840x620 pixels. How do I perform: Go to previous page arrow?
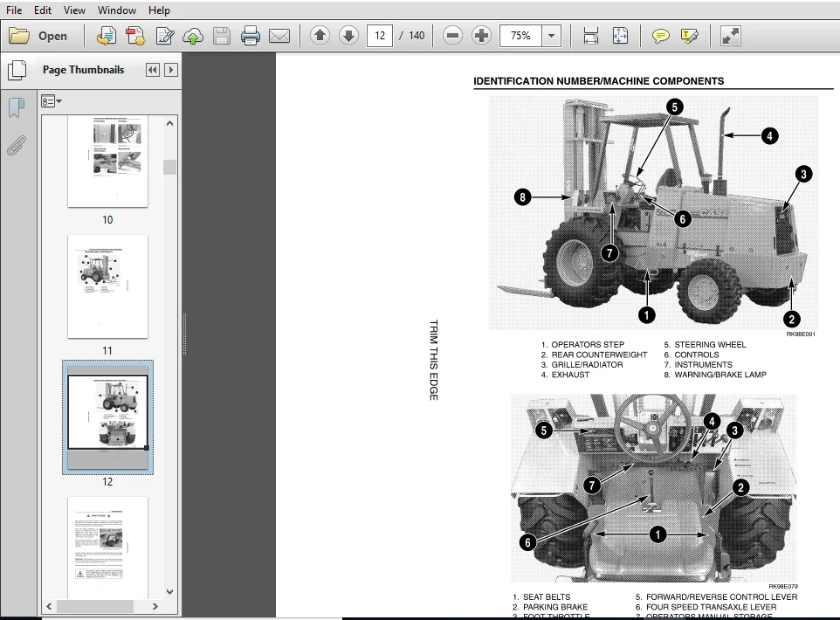coord(320,36)
